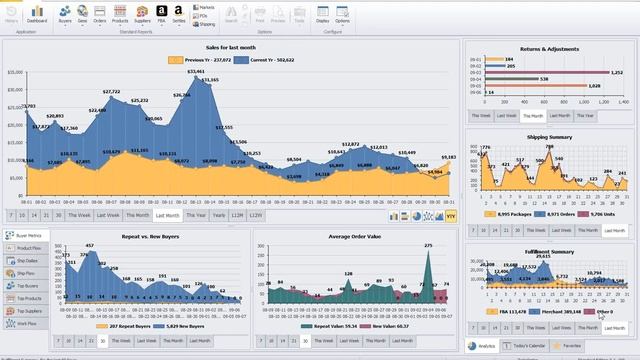
Task: Switch sales chart to line chart view
Action: [x=428, y=216]
